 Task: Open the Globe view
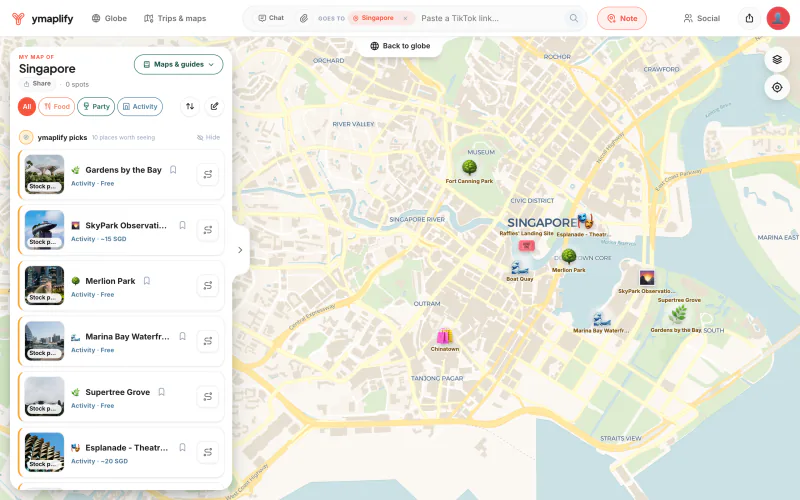pyautogui.click(x=109, y=18)
